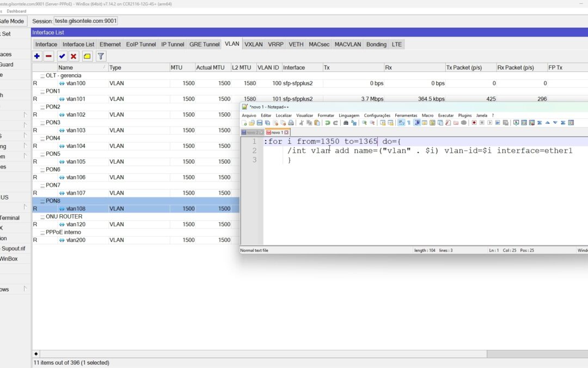Image resolution: width=588 pixels, height=368 pixels.
Task: Add a new VLAN with the blue plus icon
Action: click(x=36, y=56)
